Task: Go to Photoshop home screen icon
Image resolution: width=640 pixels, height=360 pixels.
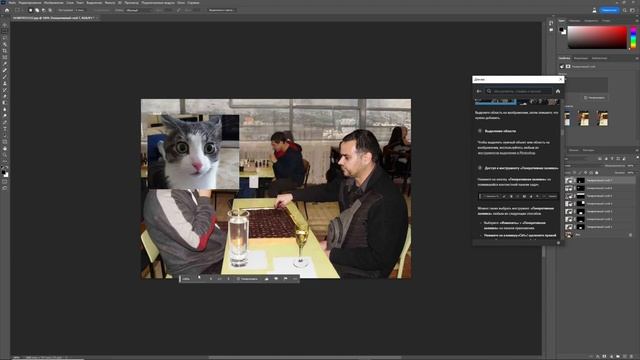Action: 7,10
